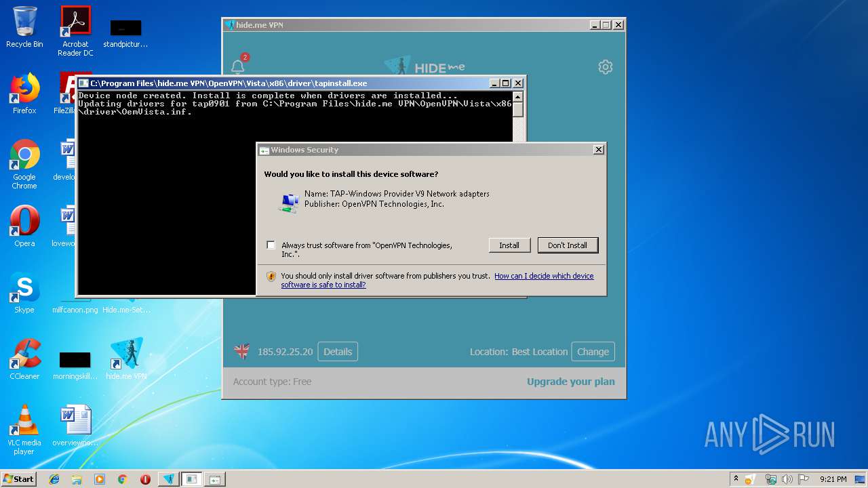
Task: Open Action Center flag tray icon
Action: pyautogui.click(x=804, y=479)
